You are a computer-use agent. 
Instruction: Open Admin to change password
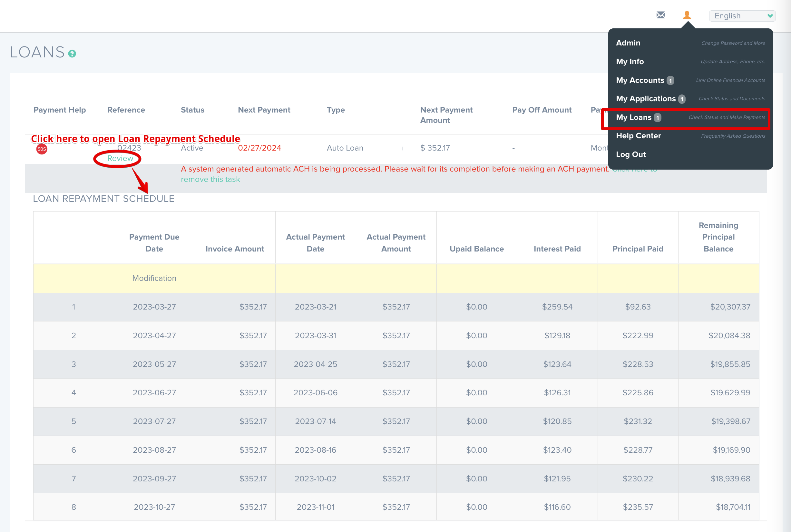pyautogui.click(x=628, y=43)
